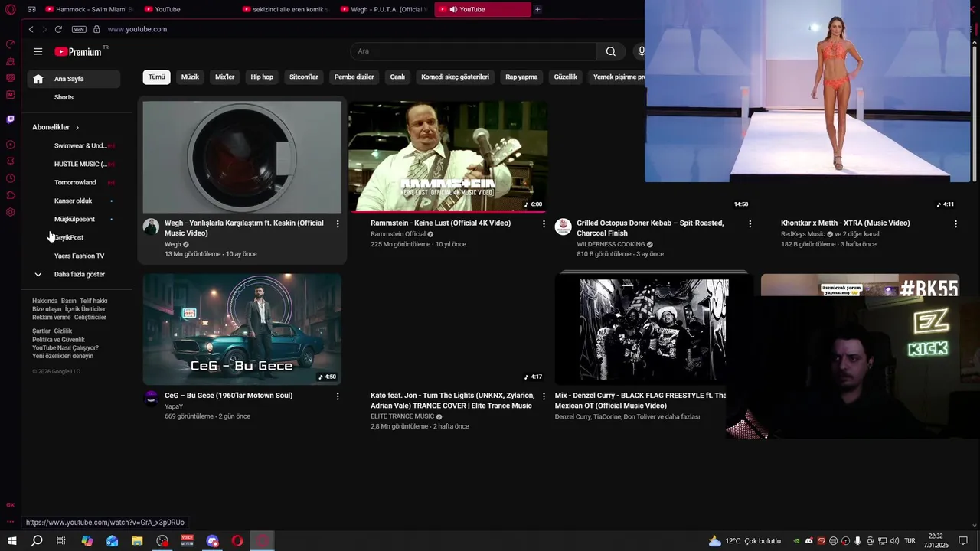Open Kanser olduk subscription
Viewport: 980px width, 551px height.
pos(73,201)
